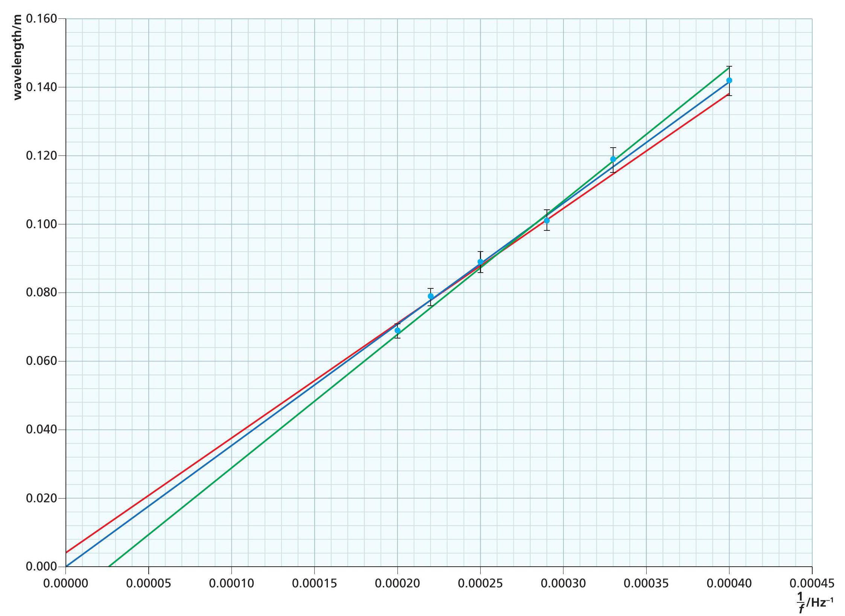Select the data point at 0.00029
This screenshot has height=616, width=845.
coord(547,220)
